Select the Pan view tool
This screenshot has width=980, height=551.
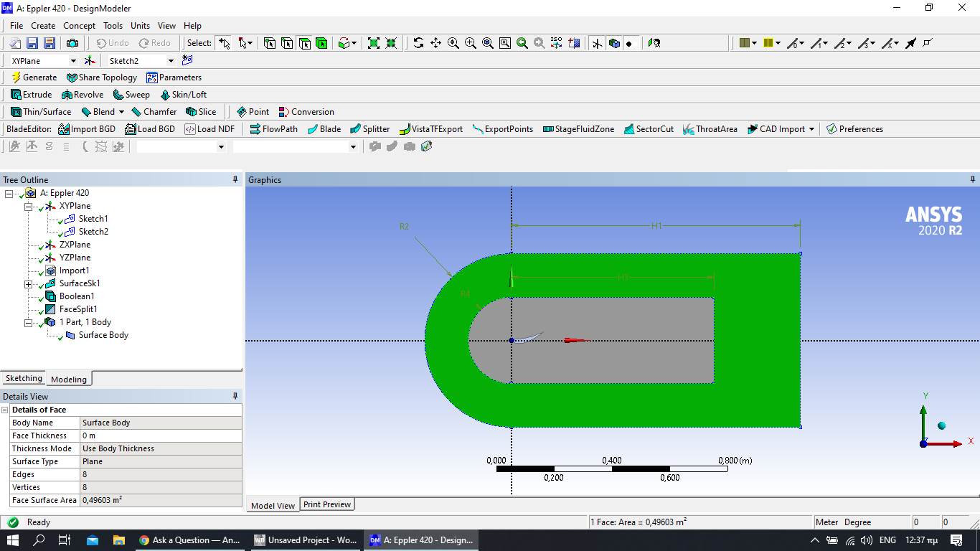435,43
